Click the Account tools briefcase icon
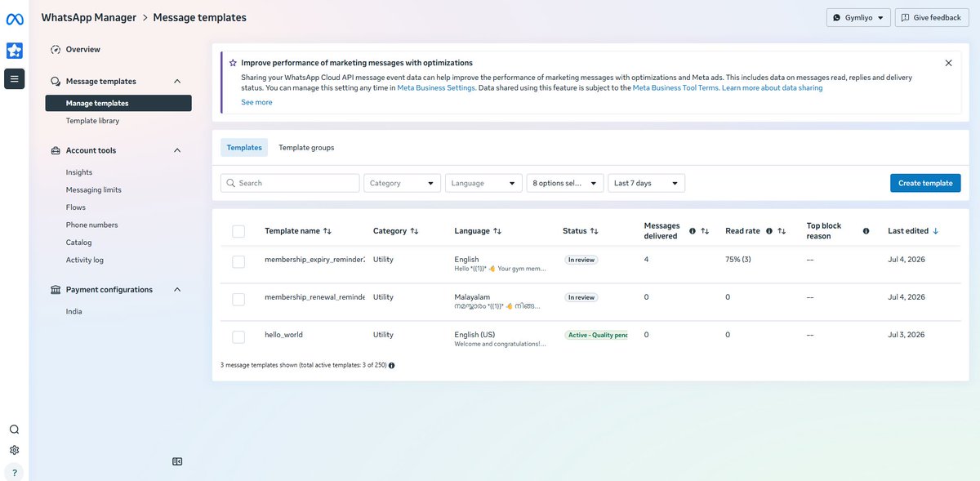 [x=56, y=151]
